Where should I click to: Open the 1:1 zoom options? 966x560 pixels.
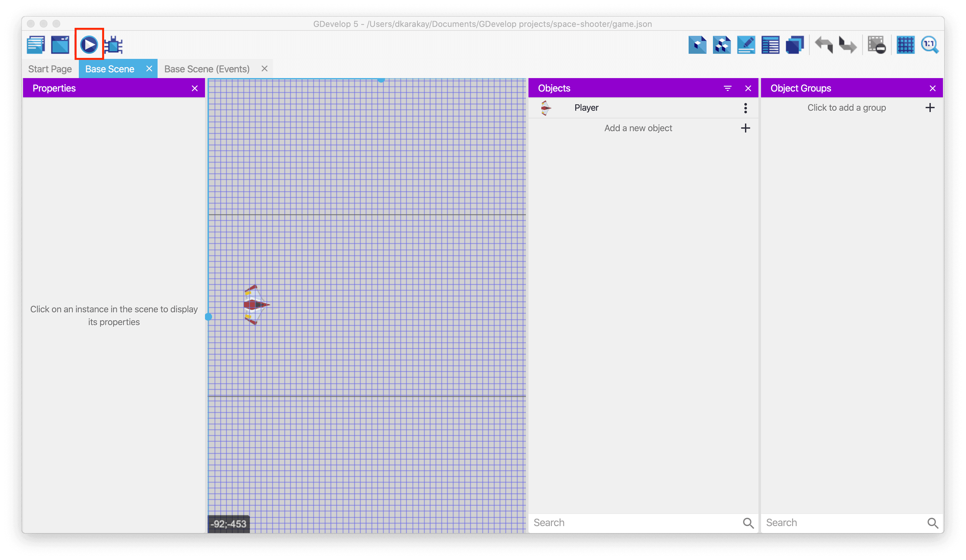[x=929, y=45]
